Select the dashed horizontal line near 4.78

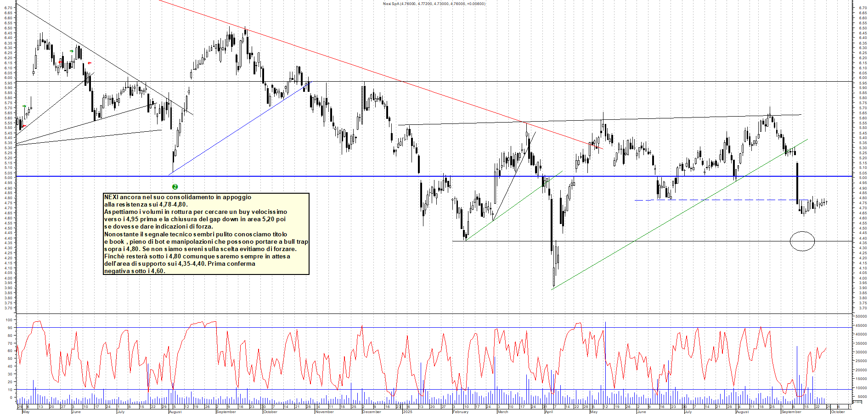pos(716,200)
